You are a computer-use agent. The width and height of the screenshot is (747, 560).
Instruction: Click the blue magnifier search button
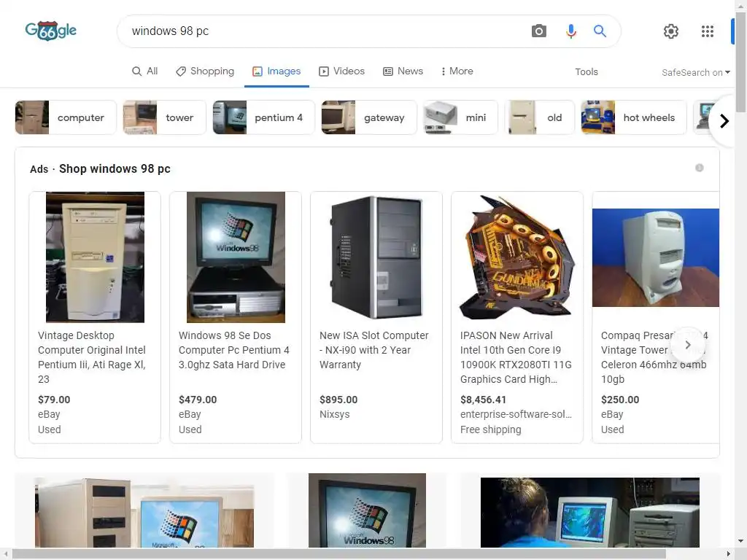click(600, 31)
